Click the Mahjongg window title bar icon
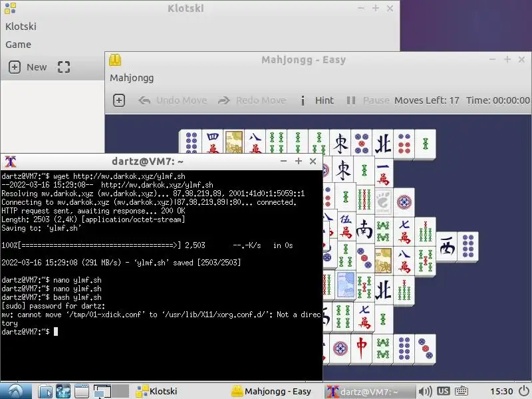The width and height of the screenshot is (532, 399). click(115, 60)
